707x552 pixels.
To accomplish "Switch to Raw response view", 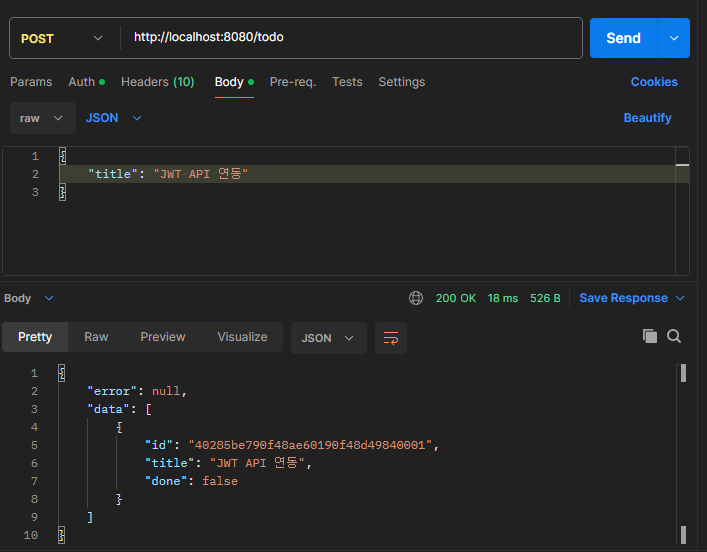I will pos(96,337).
